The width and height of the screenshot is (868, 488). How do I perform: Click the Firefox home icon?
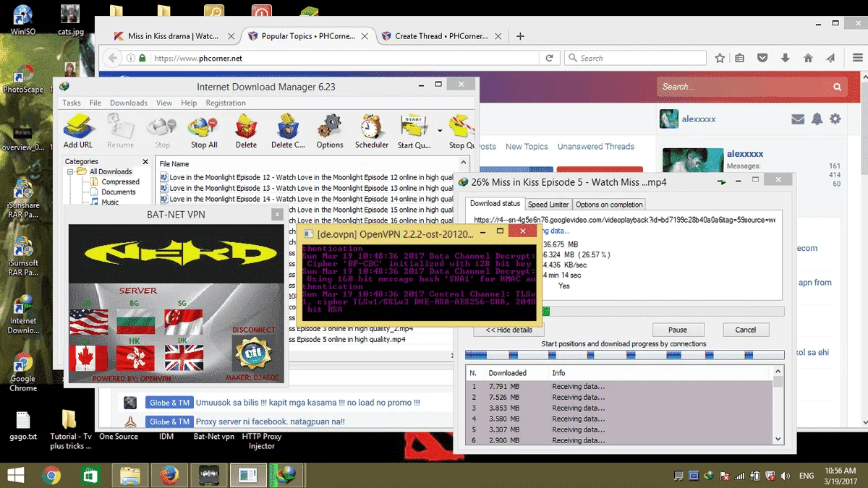point(808,58)
